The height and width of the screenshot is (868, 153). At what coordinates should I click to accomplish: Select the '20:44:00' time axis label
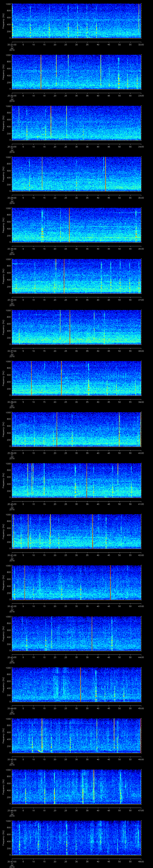point(12,708)
